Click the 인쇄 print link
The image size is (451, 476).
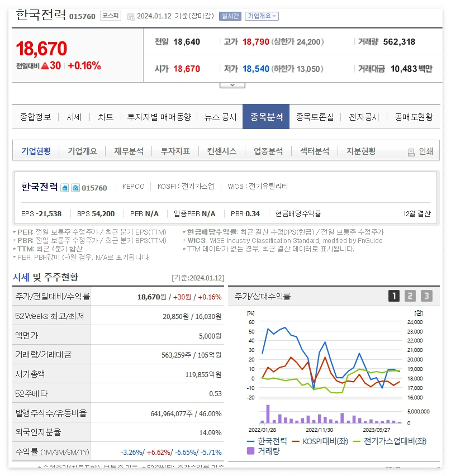tap(426, 151)
